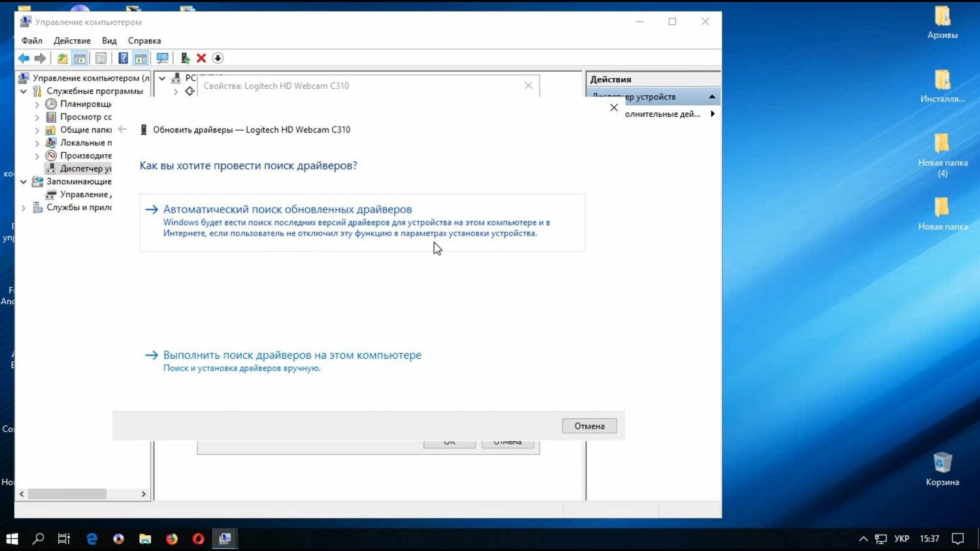
Task: Go back using the wizard's left arrow
Action: tap(122, 129)
